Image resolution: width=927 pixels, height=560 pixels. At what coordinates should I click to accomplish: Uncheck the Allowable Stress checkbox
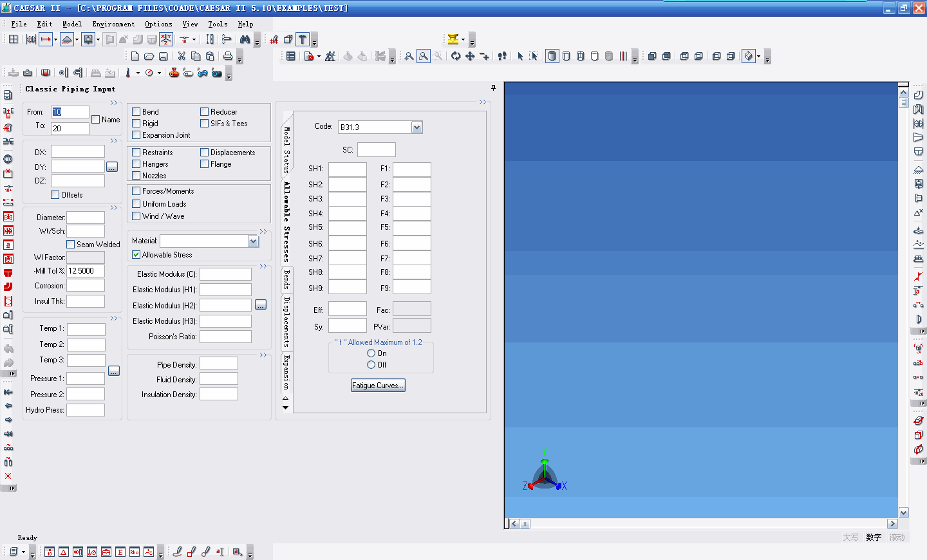(136, 255)
